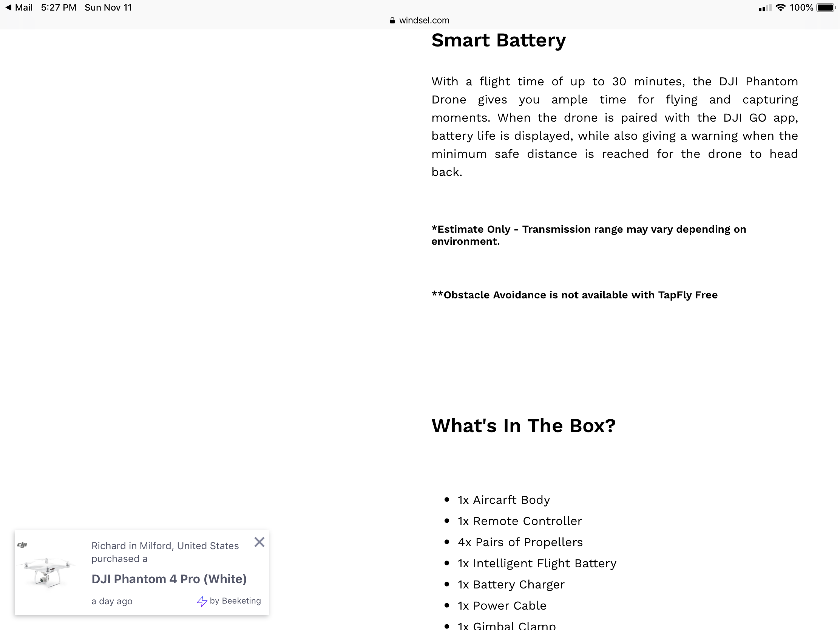Tap the Wi-Fi status icon
840x630 pixels.
[x=780, y=8]
